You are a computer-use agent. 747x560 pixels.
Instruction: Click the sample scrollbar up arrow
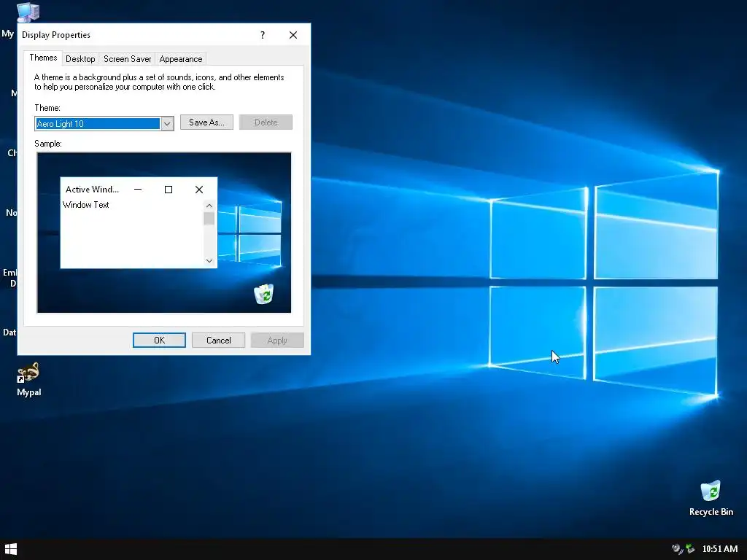(x=209, y=206)
